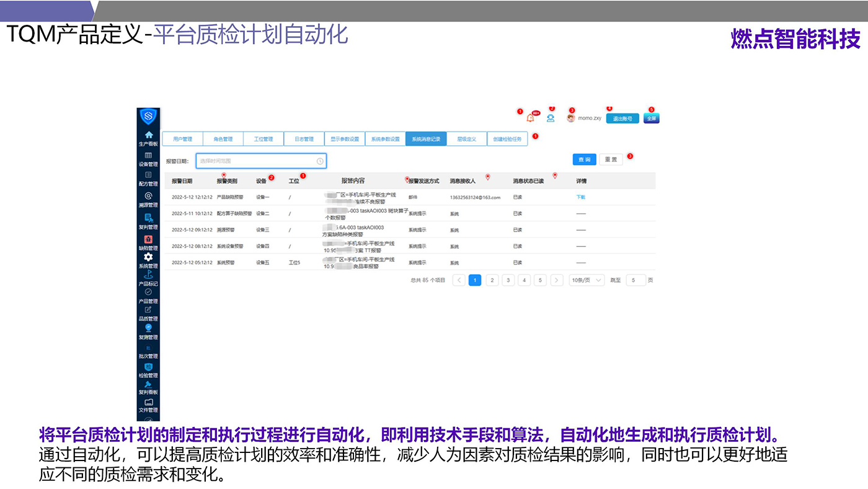Open the 日志管理 tab
The image size is (868, 489).
[x=304, y=139]
